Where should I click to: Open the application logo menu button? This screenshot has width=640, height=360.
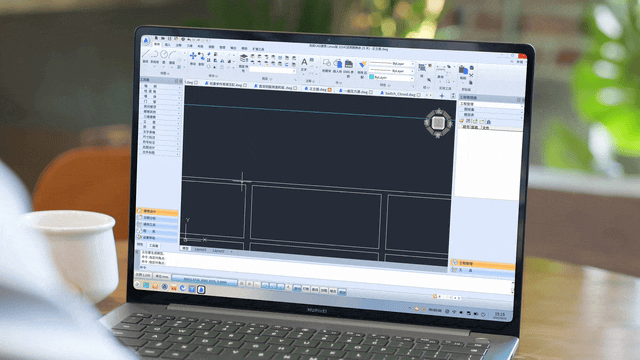(146, 40)
